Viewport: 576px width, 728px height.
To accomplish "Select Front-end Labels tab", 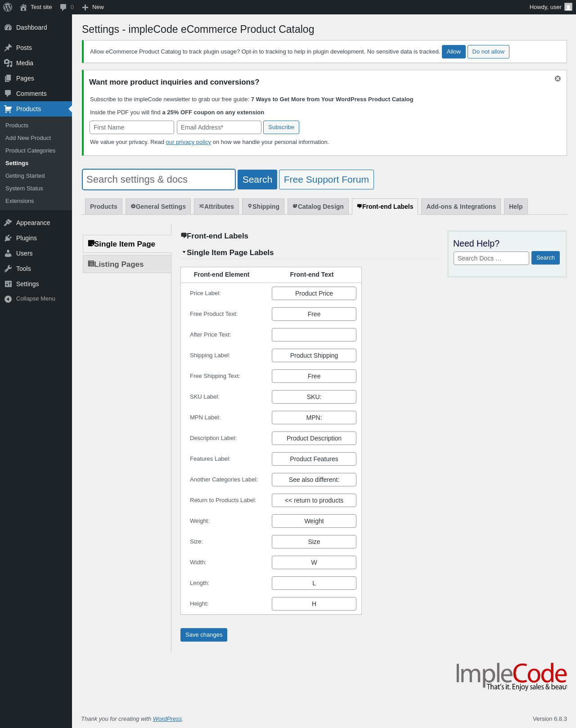I will [385, 207].
